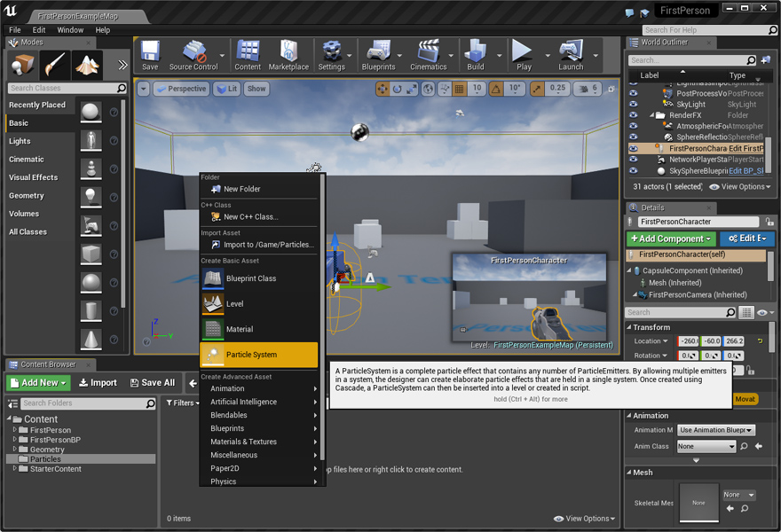Hide the SkyLight actor via its eye
This screenshot has height=532, width=781.
(633, 104)
